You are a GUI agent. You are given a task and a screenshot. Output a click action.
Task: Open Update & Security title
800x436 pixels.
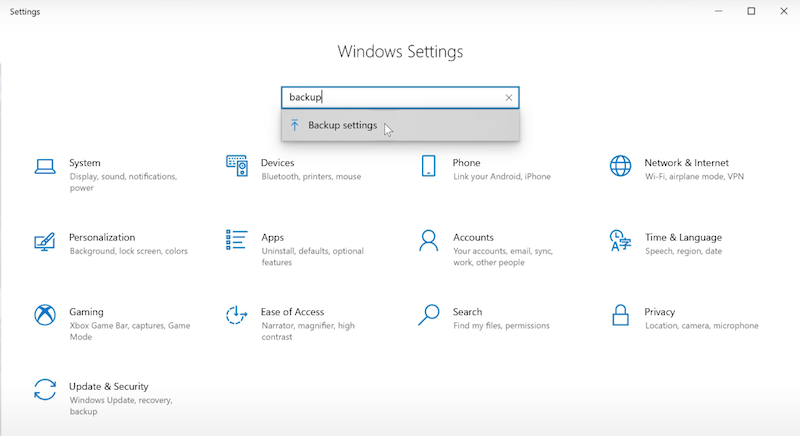pos(109,386)
